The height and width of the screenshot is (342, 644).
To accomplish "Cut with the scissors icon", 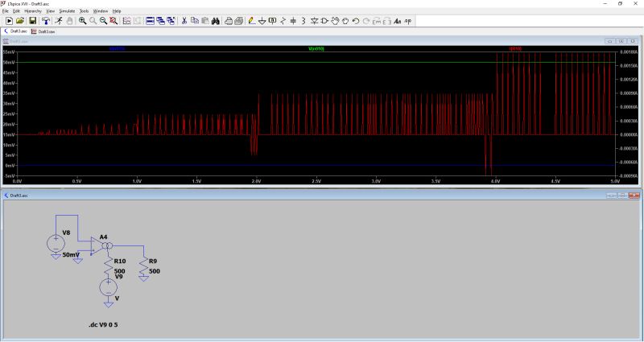I will (184, 21).
